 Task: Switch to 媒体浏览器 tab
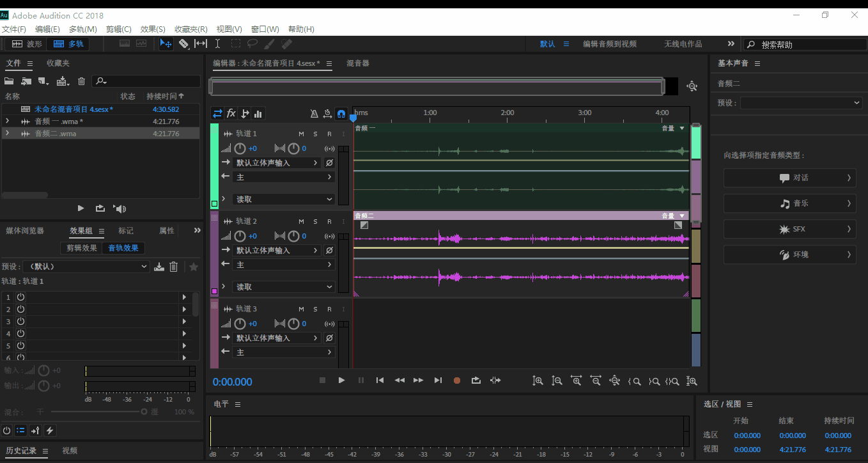(25, 231)
